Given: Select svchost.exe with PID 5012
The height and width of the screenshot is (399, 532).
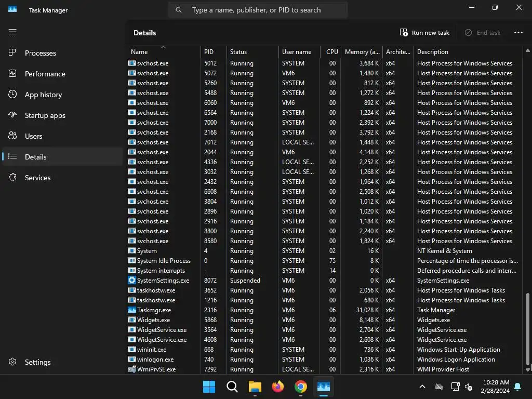Looking at the screenshot, I should [x=325, y=63].
